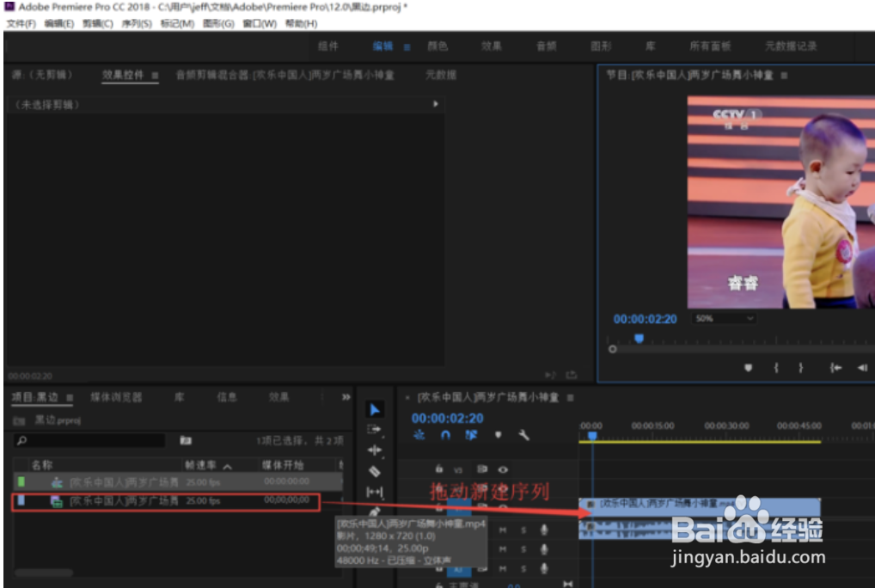The height and width of the screenshot is (588, 875).
Task: Click the export icon in source panel corner
Action: click(x=572, y=375)
